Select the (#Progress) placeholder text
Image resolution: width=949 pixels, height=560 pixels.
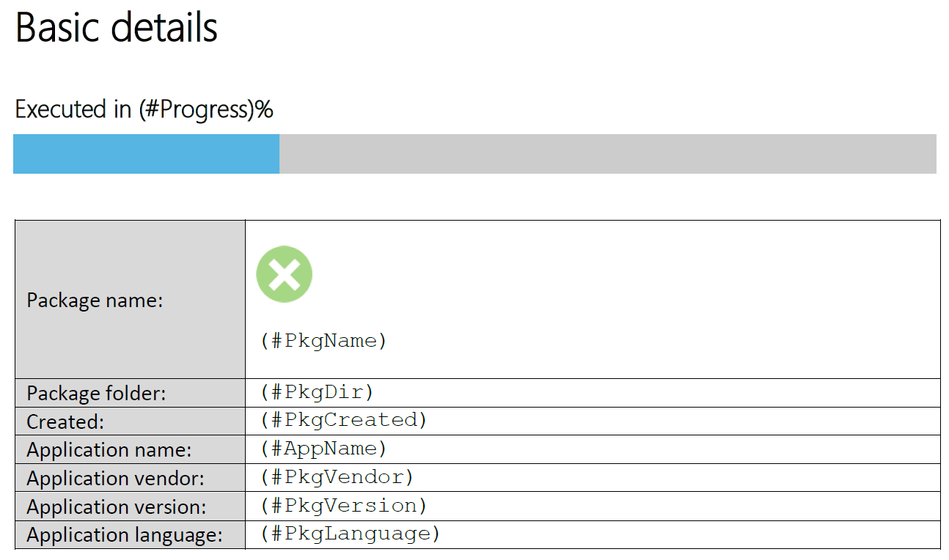coord(196,110)
